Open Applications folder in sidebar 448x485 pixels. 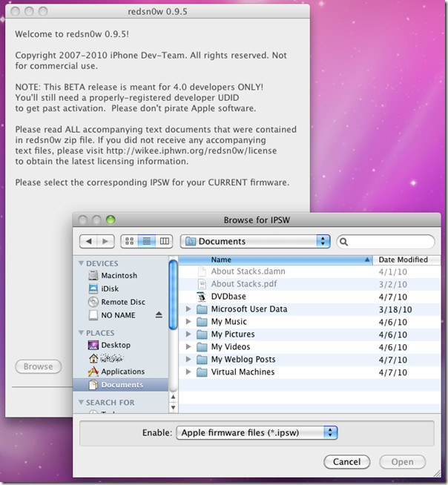pyautogui.click(x=122, y=372)
